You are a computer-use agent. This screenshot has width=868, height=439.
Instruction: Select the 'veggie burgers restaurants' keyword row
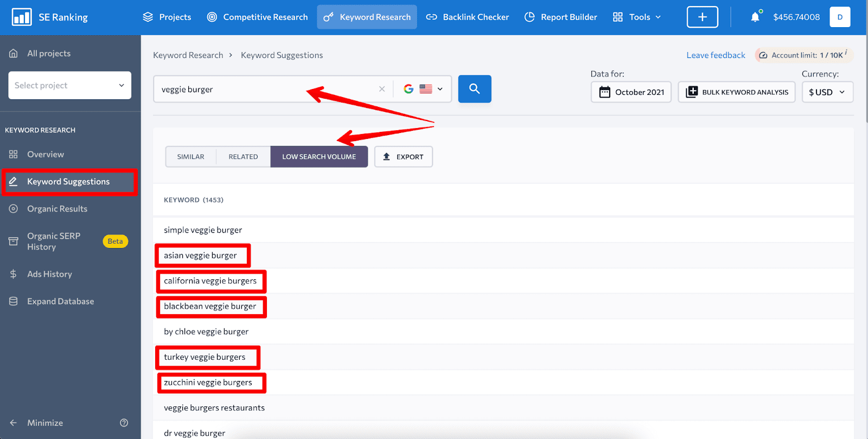503,408
